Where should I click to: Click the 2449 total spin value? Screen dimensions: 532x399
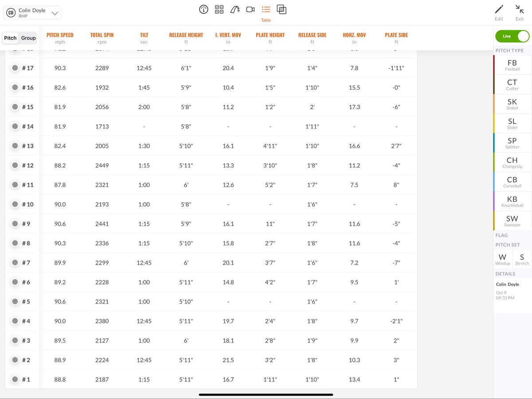102,165
